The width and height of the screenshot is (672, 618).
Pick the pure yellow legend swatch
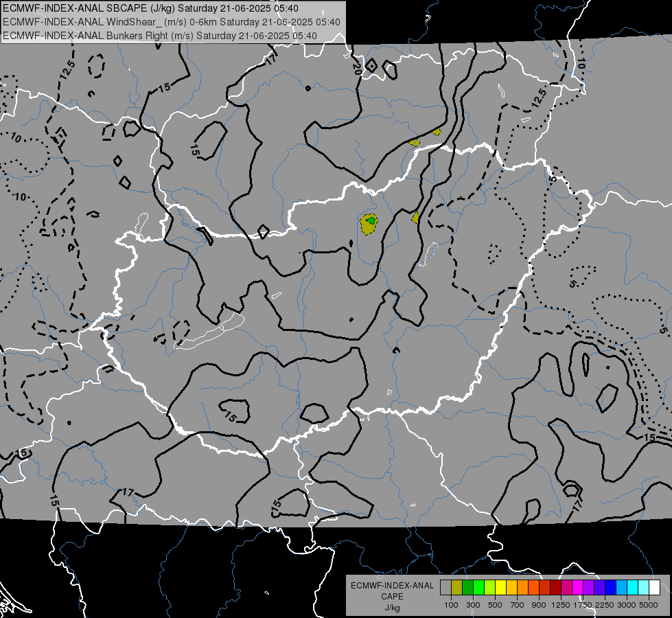click(x=500, y=587)
